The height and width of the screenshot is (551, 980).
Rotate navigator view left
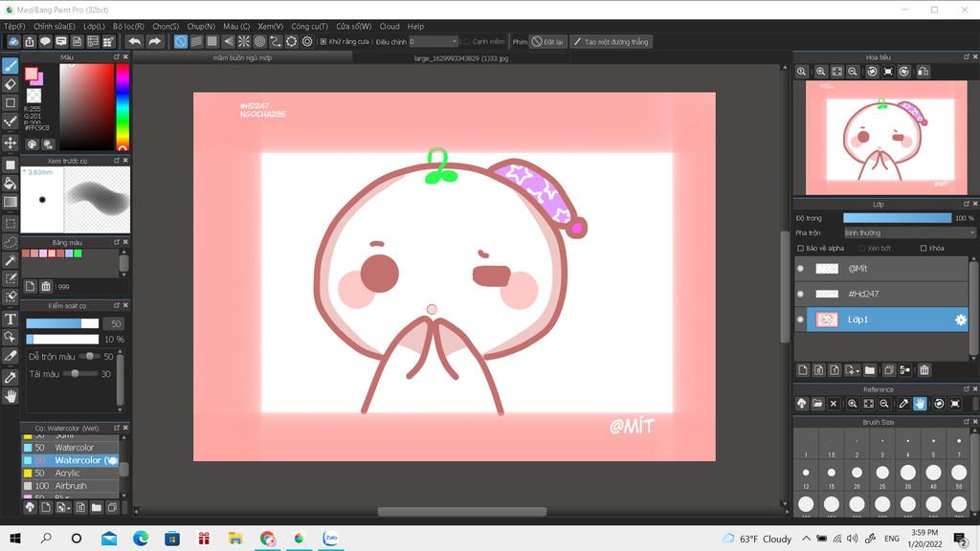pos(872,72)
